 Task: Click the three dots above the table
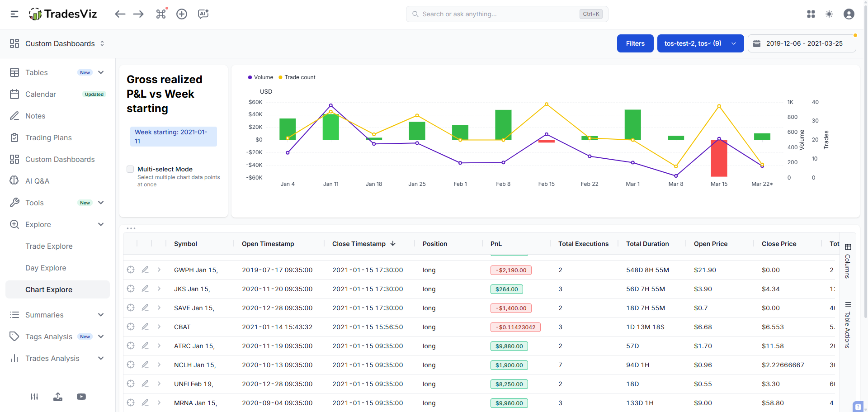tap(131, 228)
